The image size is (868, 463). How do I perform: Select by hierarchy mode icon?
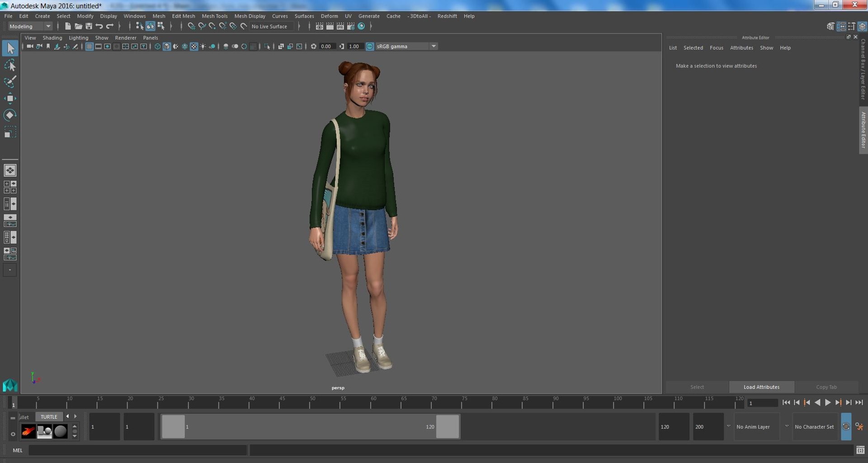140,26
